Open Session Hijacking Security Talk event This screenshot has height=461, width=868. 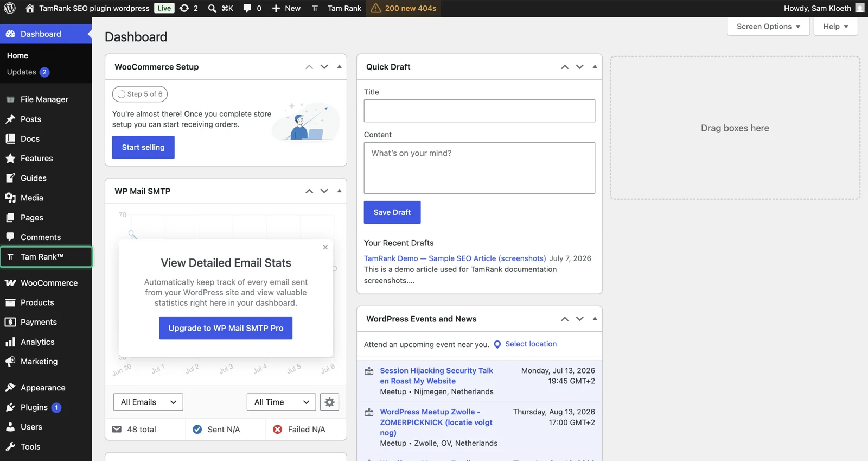(436, 376)
